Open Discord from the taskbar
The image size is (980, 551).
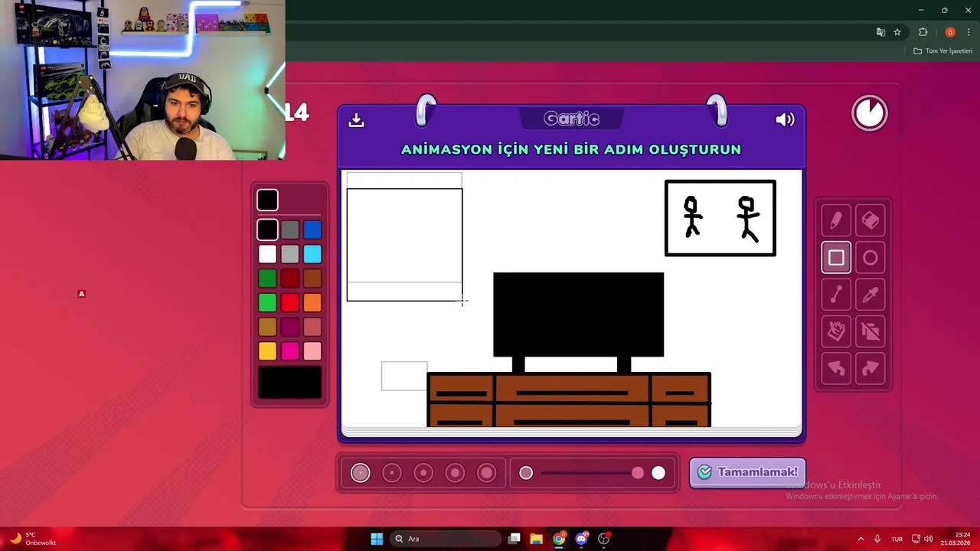(581, 539)
